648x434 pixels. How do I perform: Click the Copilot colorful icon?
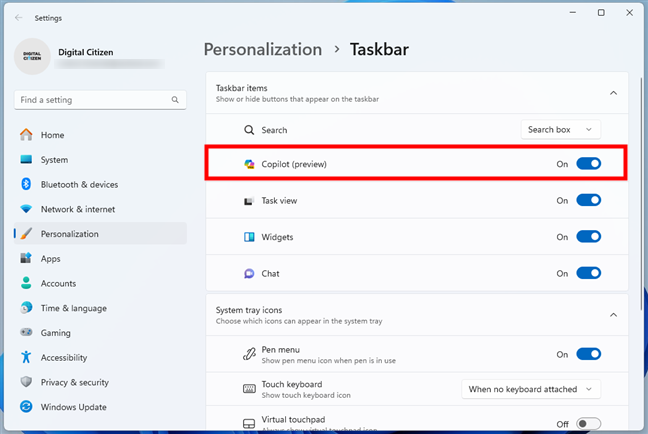click(249, 164)
